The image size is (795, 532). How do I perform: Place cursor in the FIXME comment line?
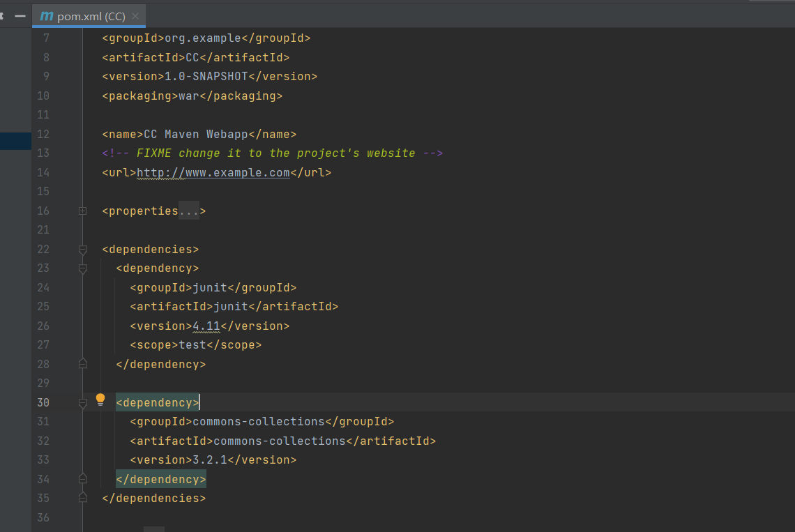pos(279,153)
